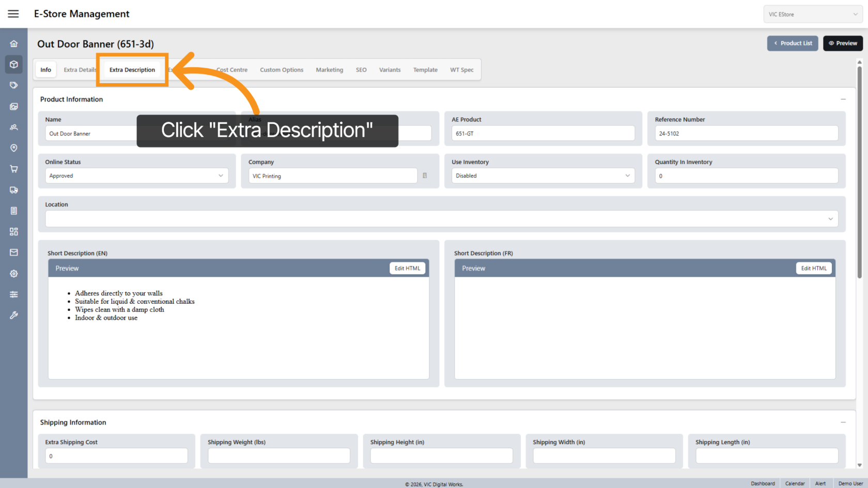The height and width of the screenshot is (488, 868).
Task: Switch to the Extra Description tab
Action: (x=132, y=70)
